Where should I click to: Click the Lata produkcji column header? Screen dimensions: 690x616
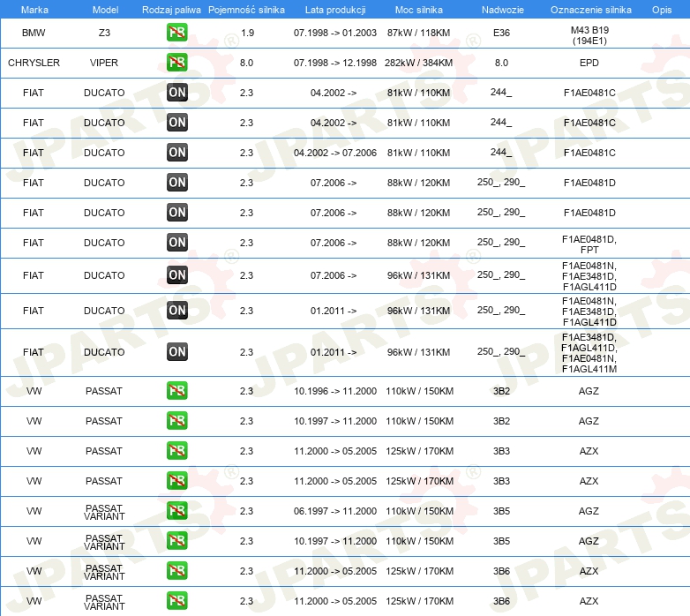click(335, 10)
